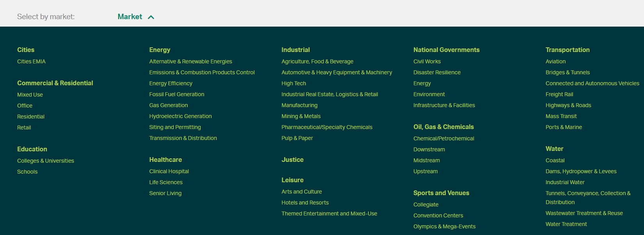
Task: Choose Wastewater Treatment & Reuse
Action: pyautogui.click(x=584, y=213)
